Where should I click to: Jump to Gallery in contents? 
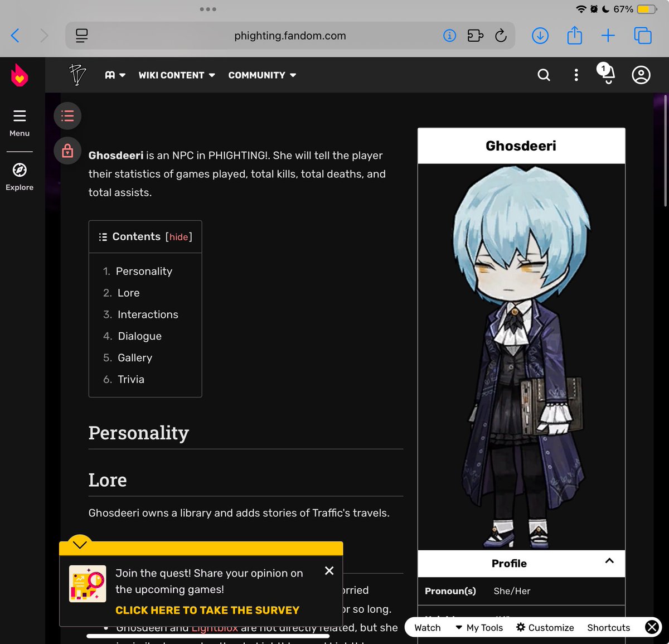[134, 358]
